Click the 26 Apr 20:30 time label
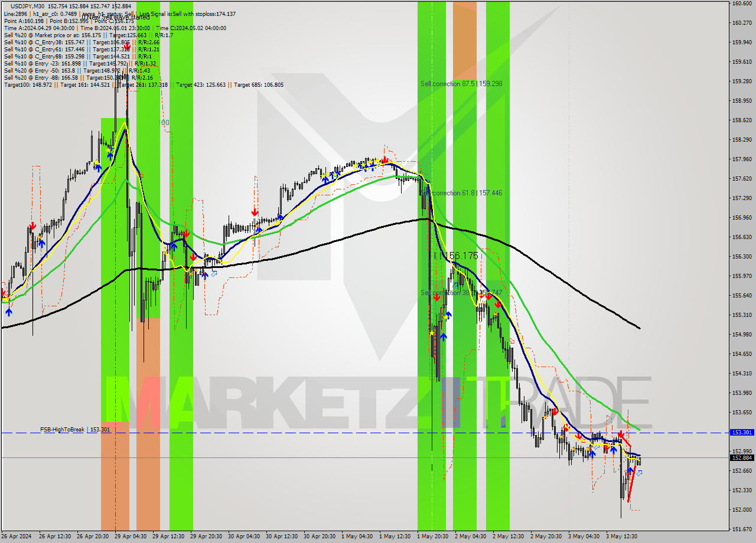 click(93, 537)
